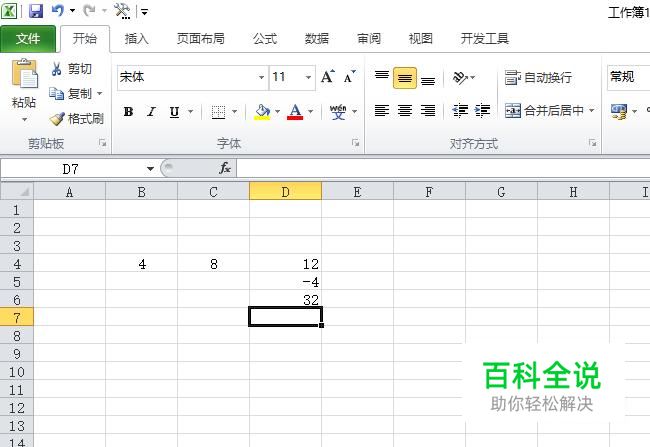650x447 pixels.
Task: Click the 合并后居中 merge and center button
Action: coord(544,111)
